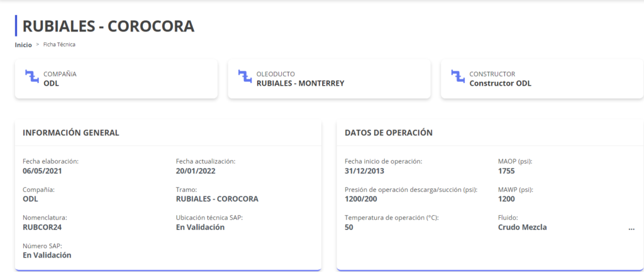Click the Número SAP En Validación value
Screen dimensions: 644x272
[47, 255]
